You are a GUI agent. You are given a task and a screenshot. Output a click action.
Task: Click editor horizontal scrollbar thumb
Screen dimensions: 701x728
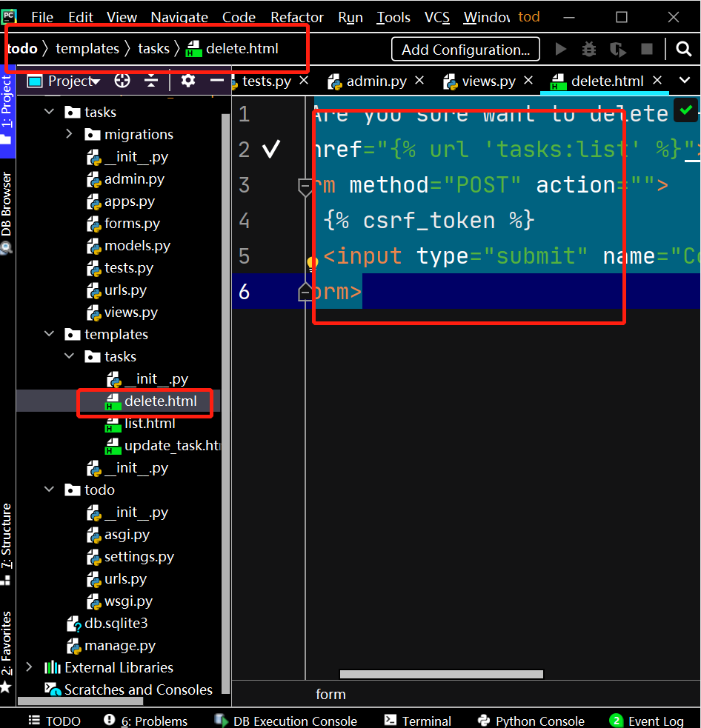442,674
